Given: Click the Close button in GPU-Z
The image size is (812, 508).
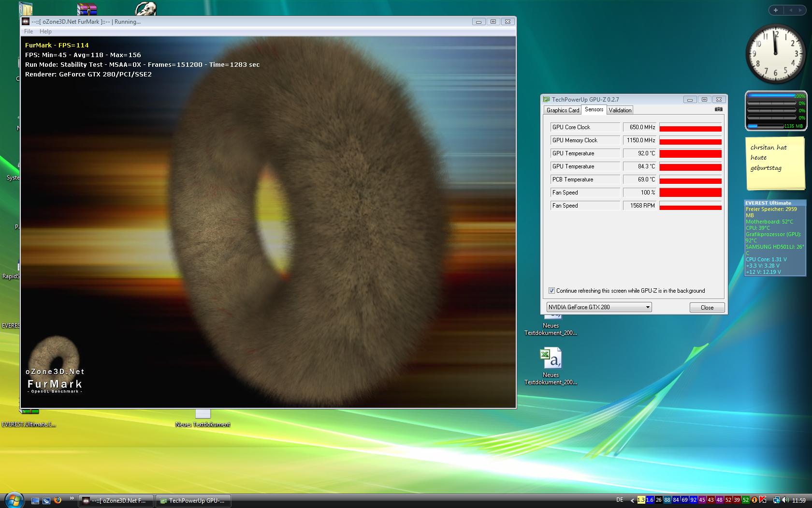Looking at the screenshot, I should click(707, 308).
